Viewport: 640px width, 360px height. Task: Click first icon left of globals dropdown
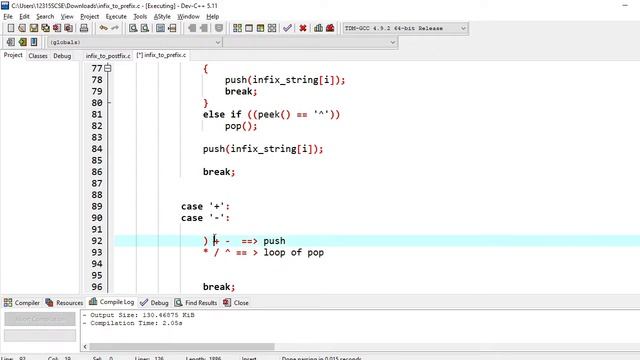coord(11,42)
